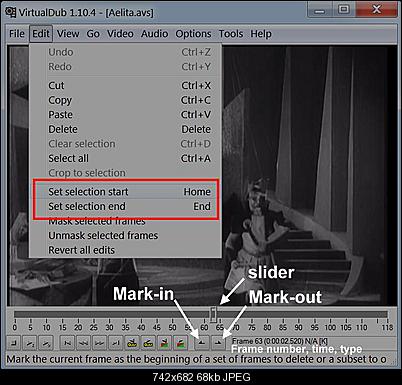Viewport: 402px width, 385px height.
Task: Click the scene forward search icon
Action: point(180,343)
